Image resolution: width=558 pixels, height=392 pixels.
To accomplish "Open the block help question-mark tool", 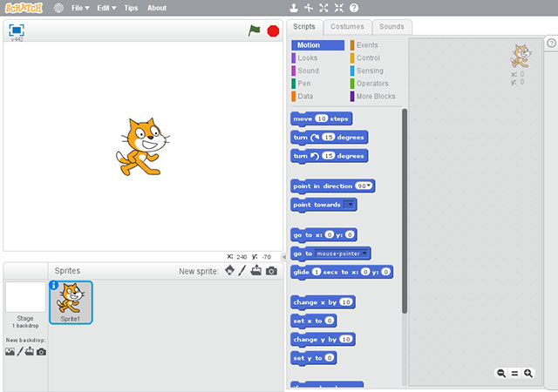I will tap(354, 8).
